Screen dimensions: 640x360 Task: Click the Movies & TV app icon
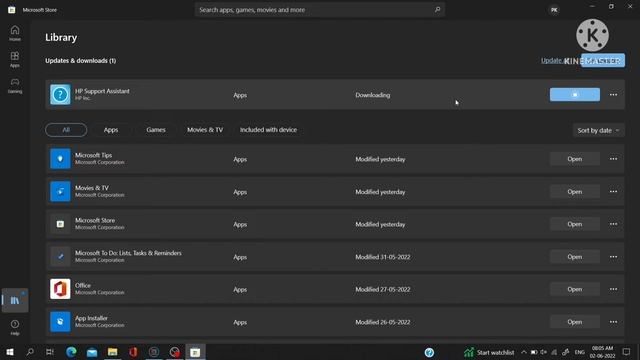(x=60, y=191)
